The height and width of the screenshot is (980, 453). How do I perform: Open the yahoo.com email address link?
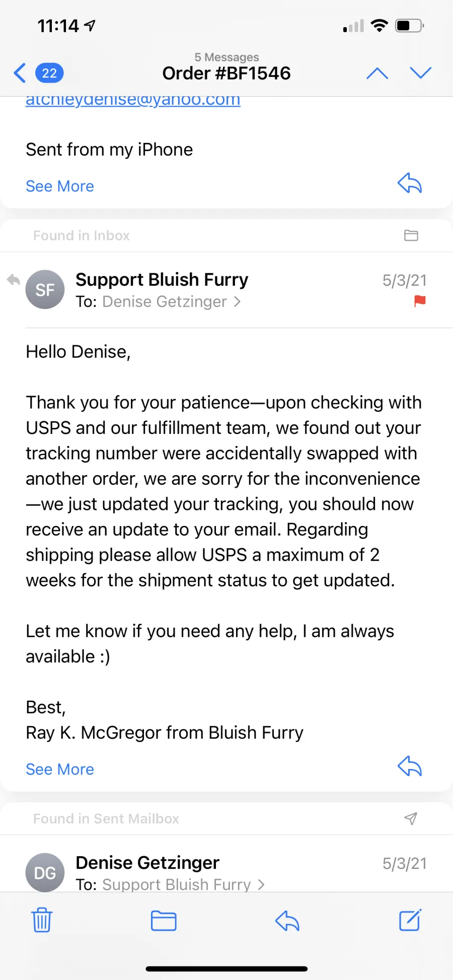tap(133, 100)
